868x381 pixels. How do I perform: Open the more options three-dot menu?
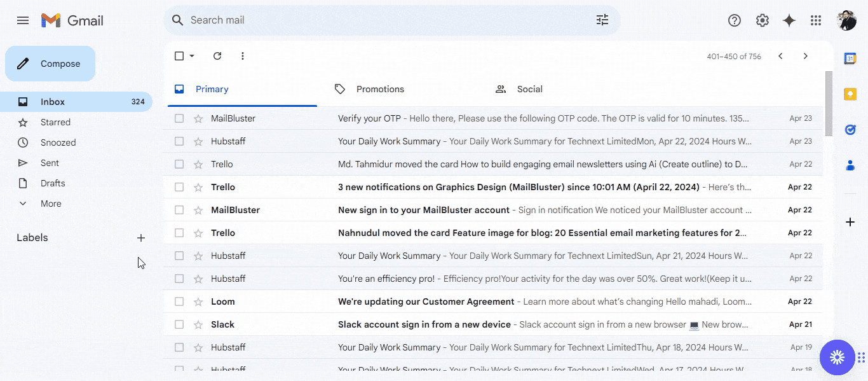242,56
